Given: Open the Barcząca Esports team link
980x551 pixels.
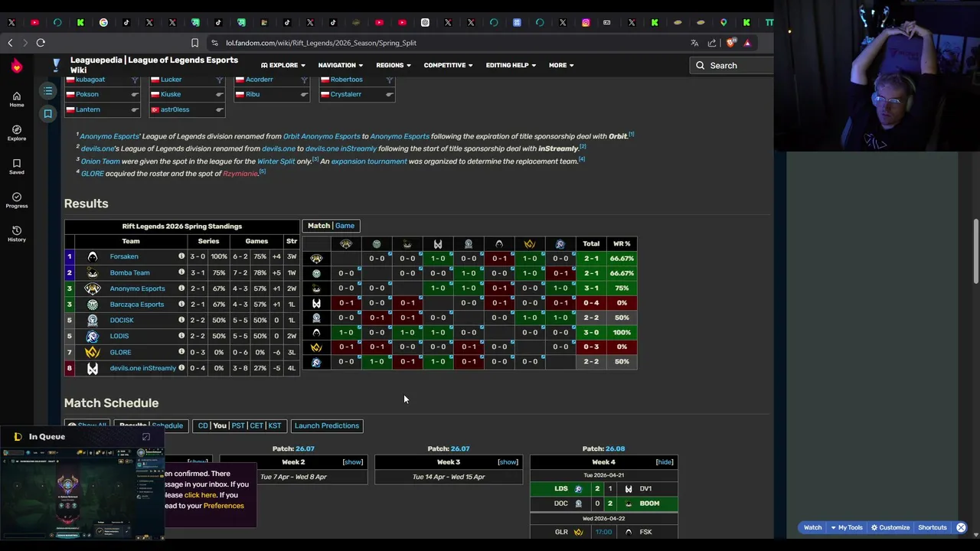Looking at the screenshot, I should (137, 305).
